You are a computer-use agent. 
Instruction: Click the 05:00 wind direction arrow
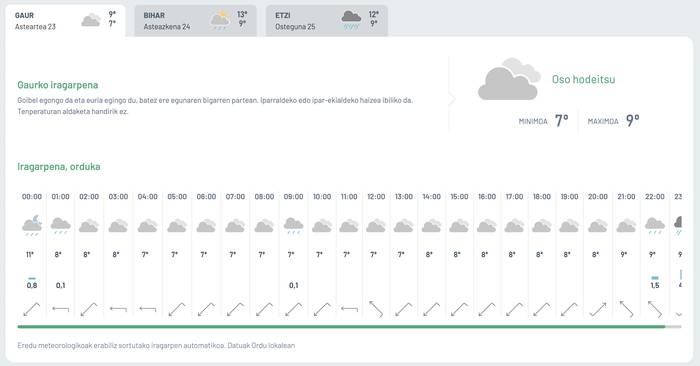177,309
